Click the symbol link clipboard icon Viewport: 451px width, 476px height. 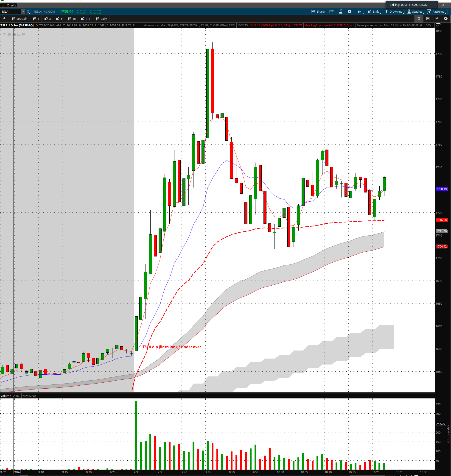click(28, 11)
